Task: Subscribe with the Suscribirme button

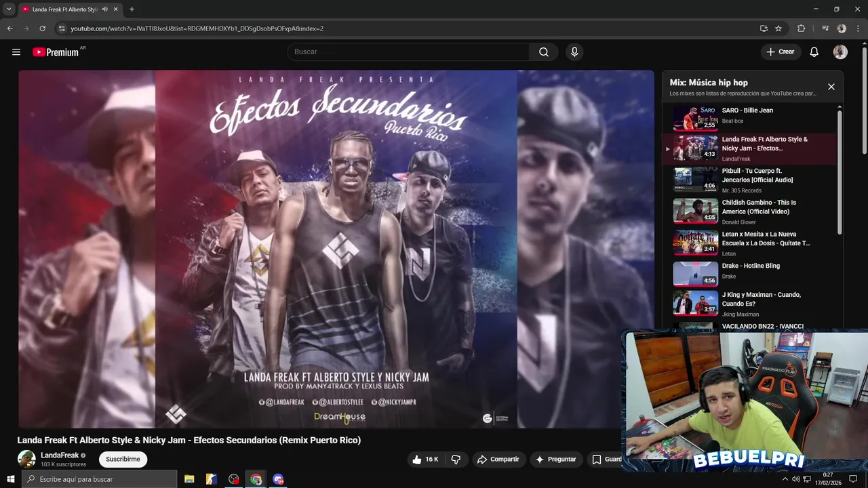Action: click(123, 460)
